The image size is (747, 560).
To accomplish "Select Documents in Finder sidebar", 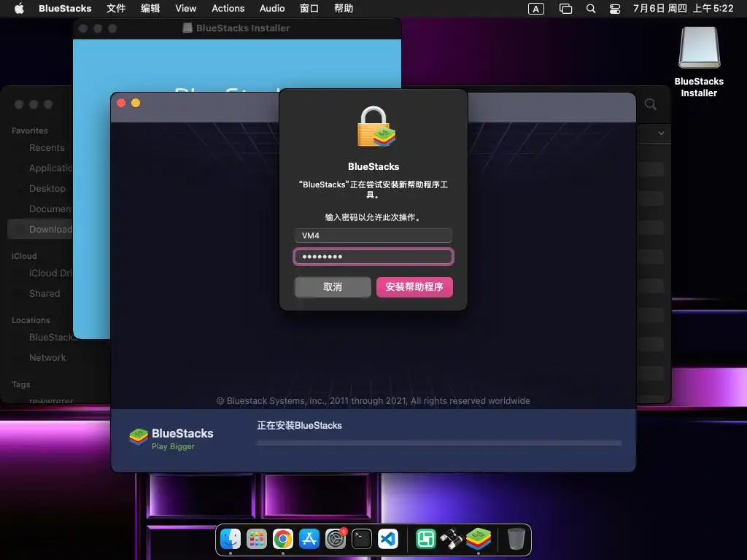I will pyautogui.click(x=50, y=209).
